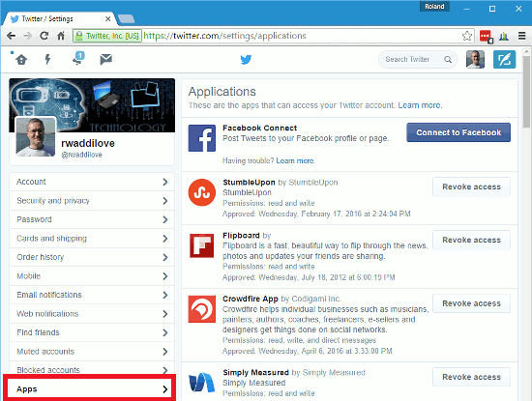Select the Twitter / Settings tab
Image resolution: width=532 pixels, height=401 pixels.
59,18
